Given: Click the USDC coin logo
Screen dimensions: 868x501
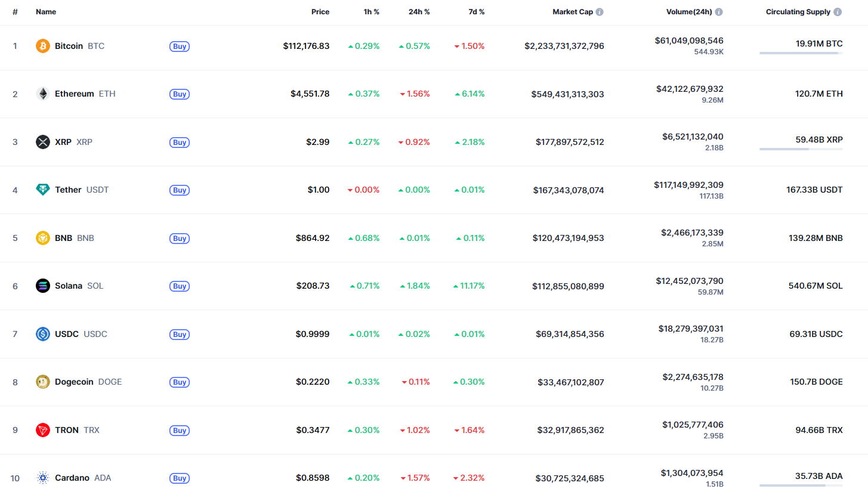Looking at the screenshot, I should point(43,334).
